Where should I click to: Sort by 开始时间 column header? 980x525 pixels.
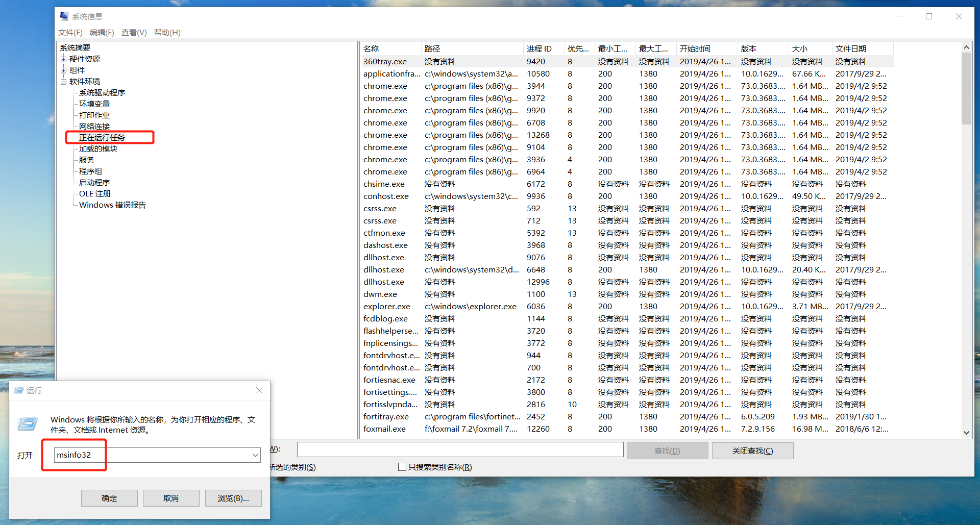tap(708, 48)
